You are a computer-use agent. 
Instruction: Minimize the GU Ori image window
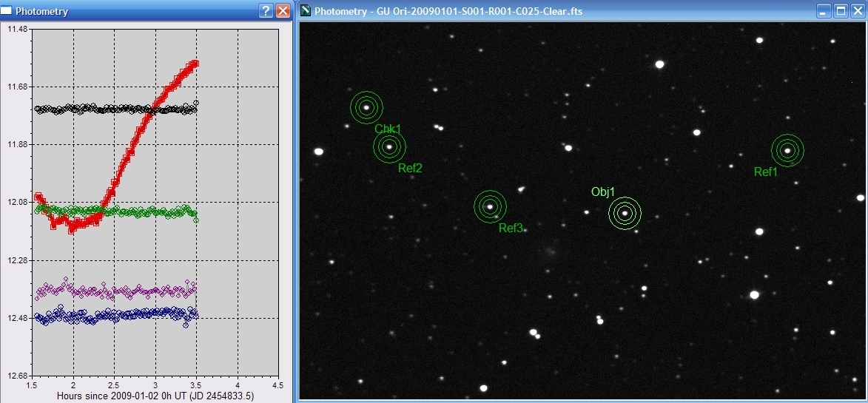(824, 11)
